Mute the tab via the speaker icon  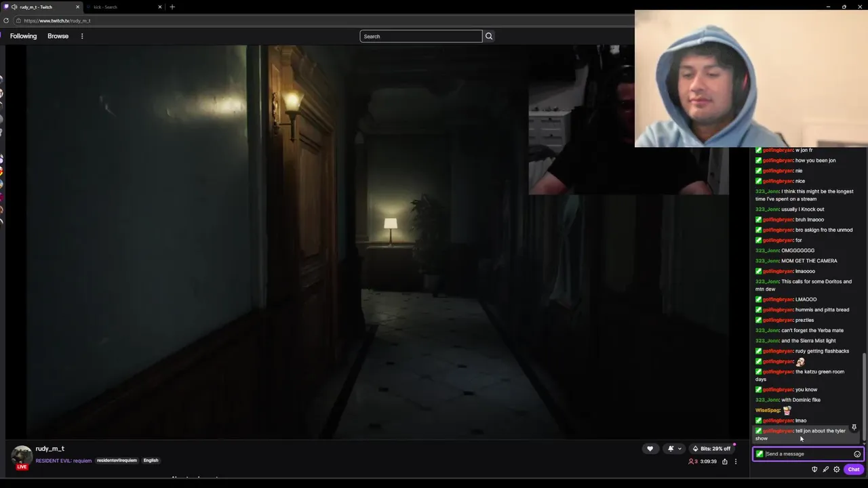[x=14, y=7]
